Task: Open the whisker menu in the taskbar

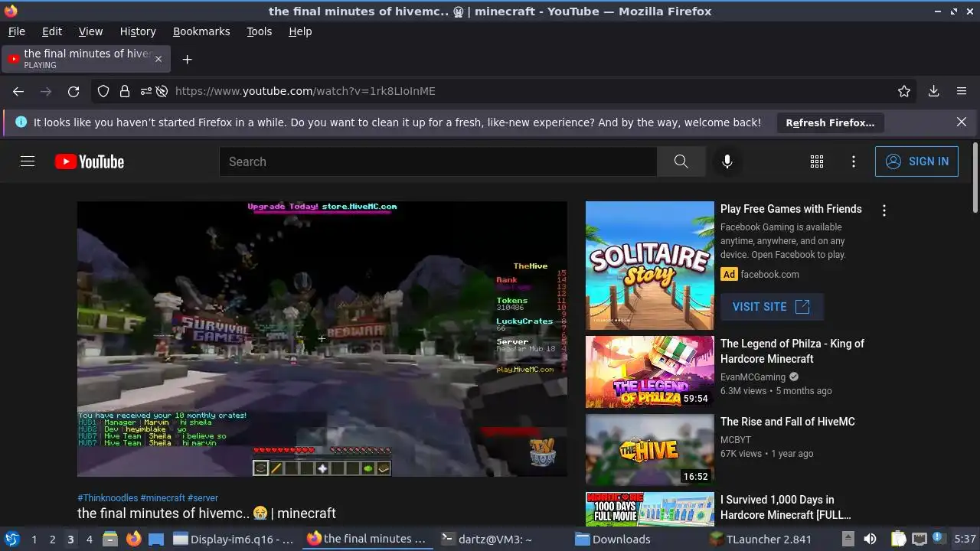Action: (11, 539)
